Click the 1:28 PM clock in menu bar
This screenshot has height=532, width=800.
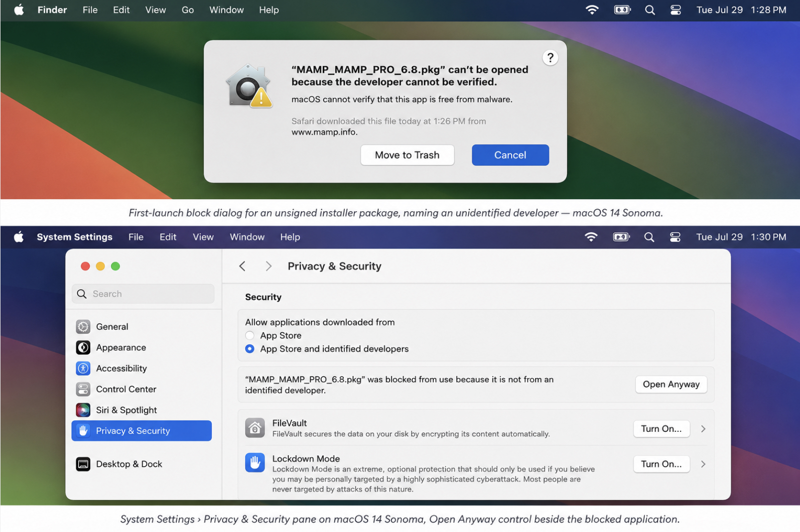point(769,10)
